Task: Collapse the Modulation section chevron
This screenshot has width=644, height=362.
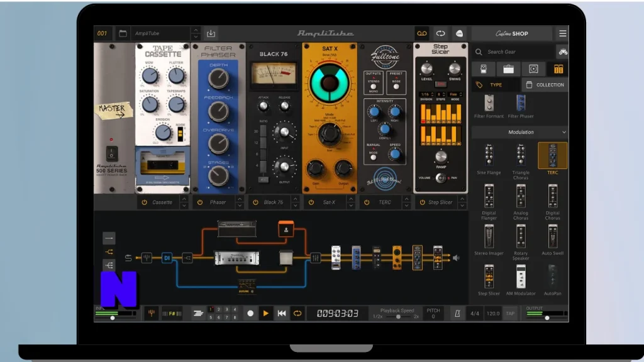Action: pyautogui.click(x=564, y=133)
